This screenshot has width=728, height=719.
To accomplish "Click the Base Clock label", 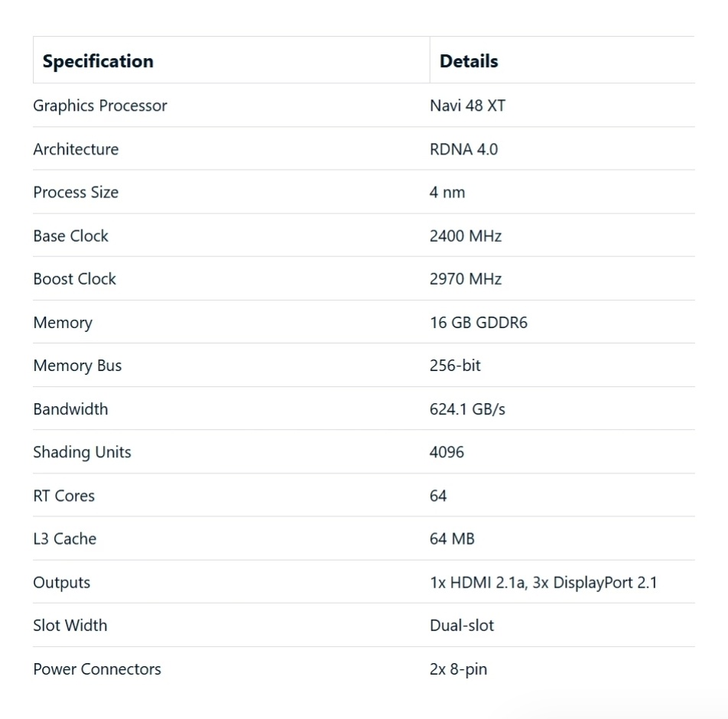I will pos(70,236).
